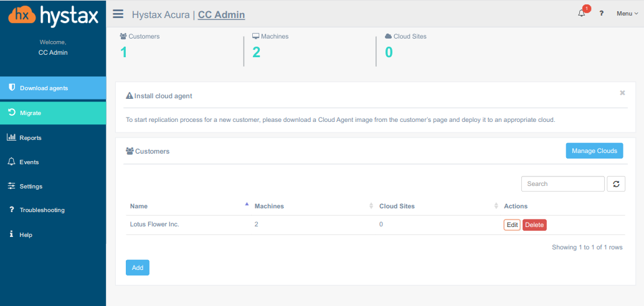Sort table by Machines column
The image size is (644, 306).
[x=269, y=206]
